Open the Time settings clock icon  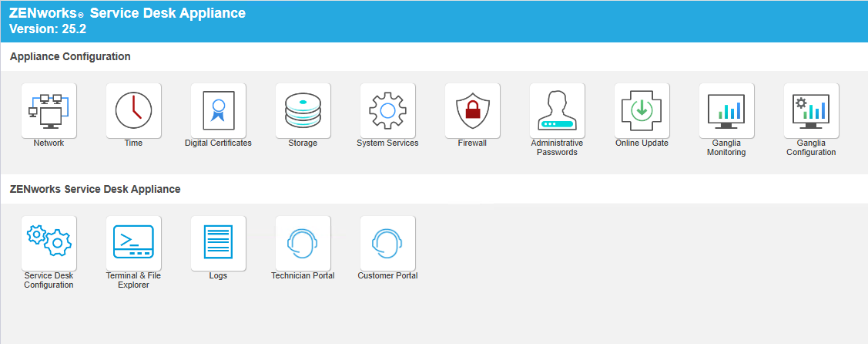click(133, 110)
